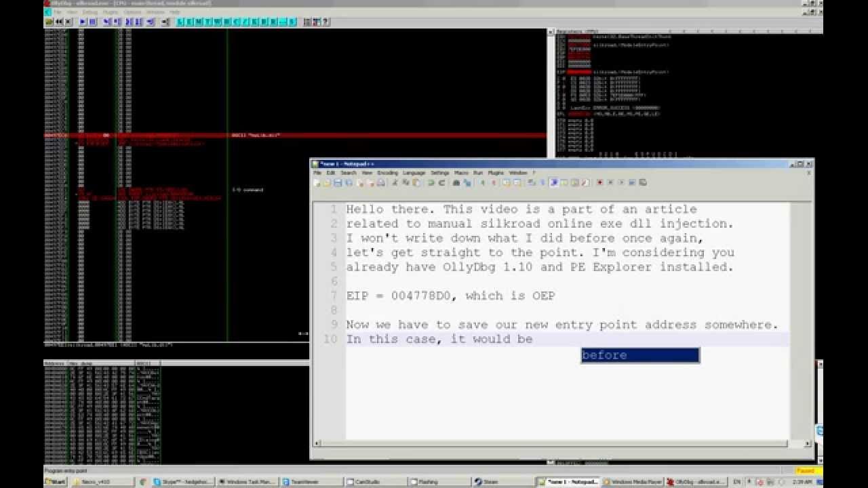Screen dimensions: 868x488
Task: Toggle Word wrap in Notepad++ toolbar
Action: click(x=530, y=183)
